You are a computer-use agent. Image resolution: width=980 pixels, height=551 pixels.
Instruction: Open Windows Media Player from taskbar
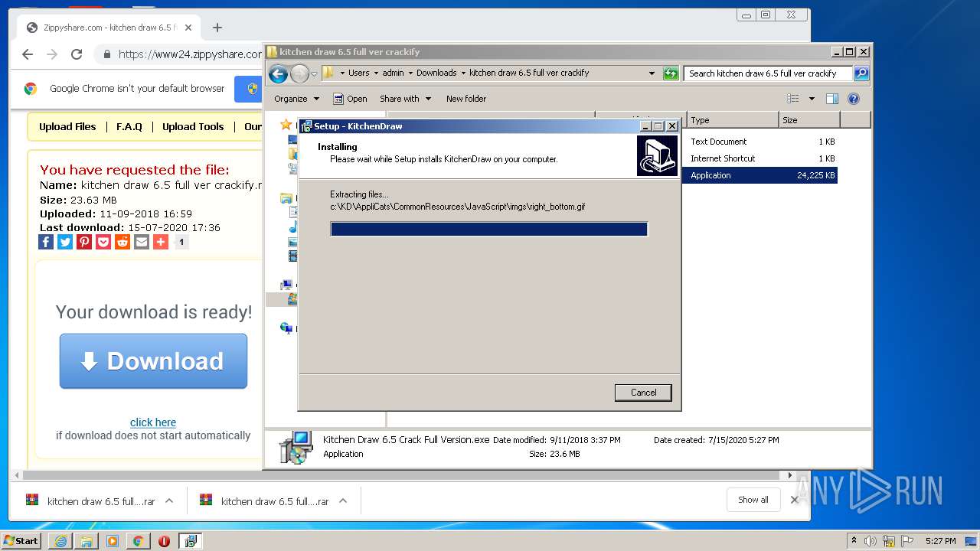click(113, 540)
